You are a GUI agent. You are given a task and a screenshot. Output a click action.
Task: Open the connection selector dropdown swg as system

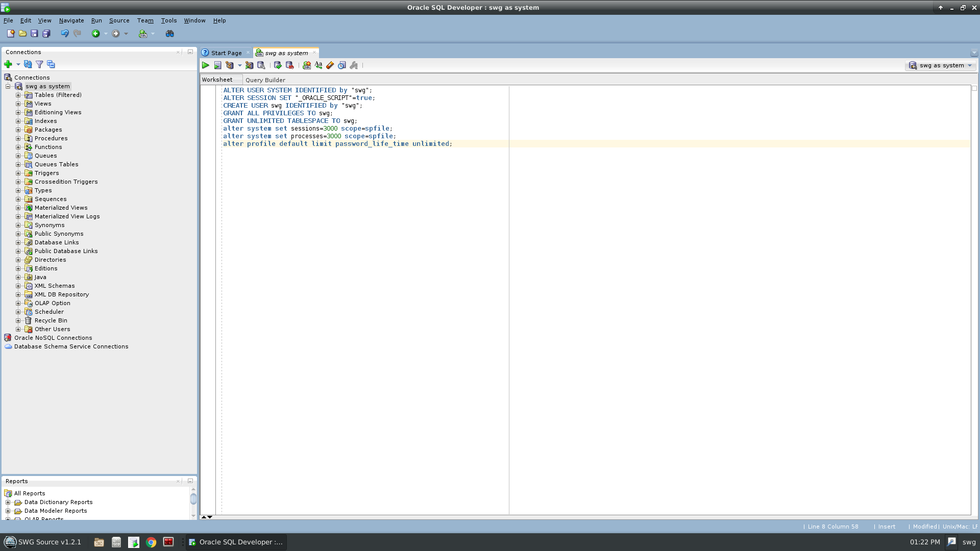[x=941, y=65]
